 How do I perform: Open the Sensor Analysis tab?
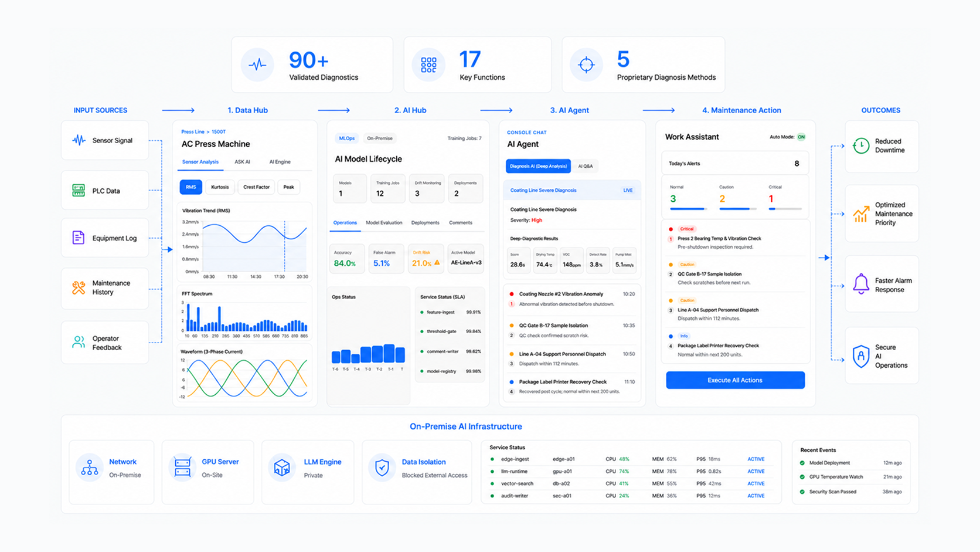pos(200,162)
